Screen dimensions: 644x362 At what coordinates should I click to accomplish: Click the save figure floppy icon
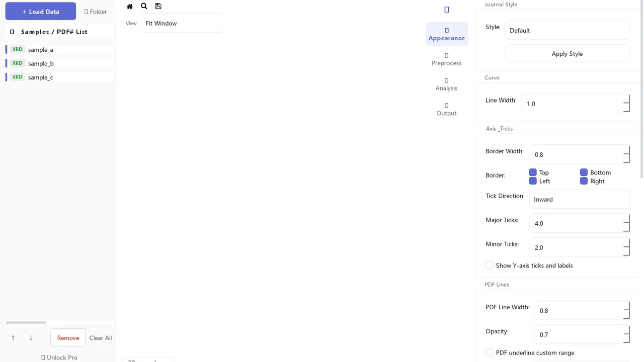[x=158, y=6]
